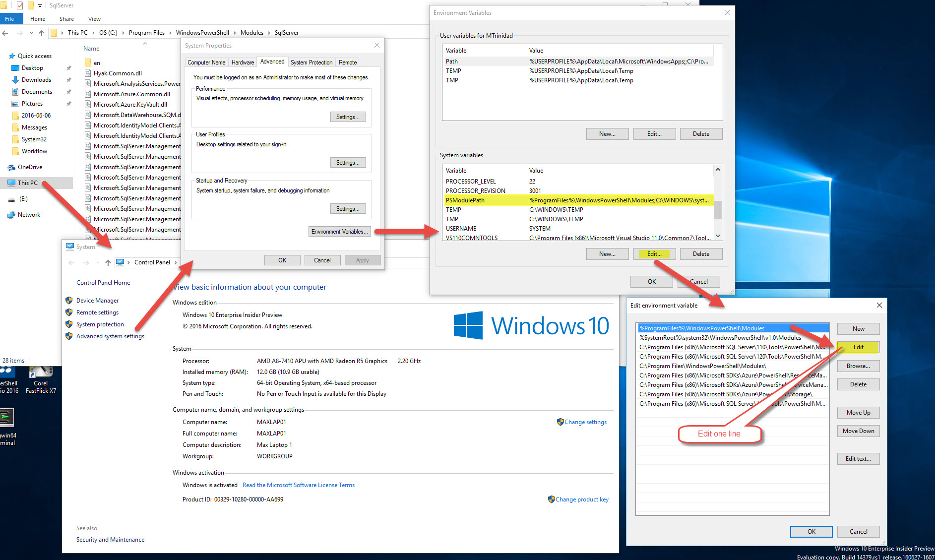
Task: Click OK in Edit environment variable dialog
Action: (x=811, y=532)
